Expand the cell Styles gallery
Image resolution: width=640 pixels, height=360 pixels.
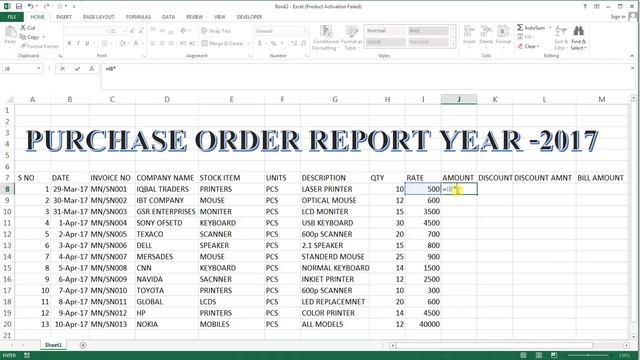tap(453, 45)
